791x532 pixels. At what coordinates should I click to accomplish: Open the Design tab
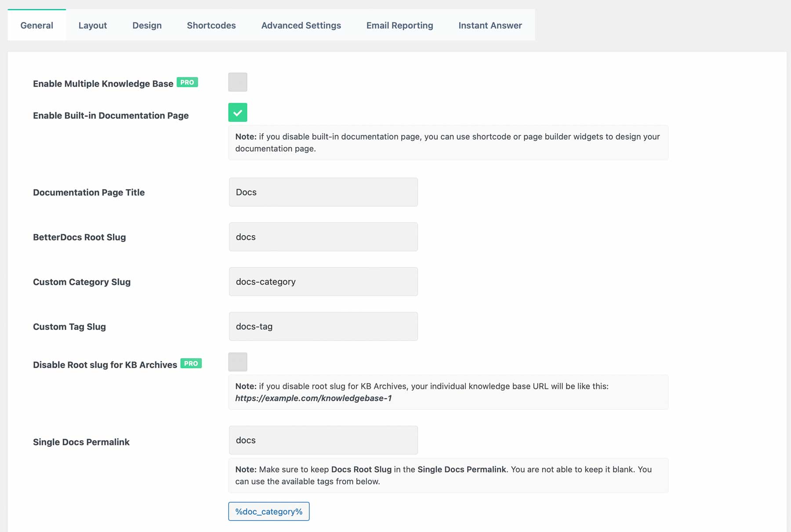pyautogui.click(x=147, y=25)
